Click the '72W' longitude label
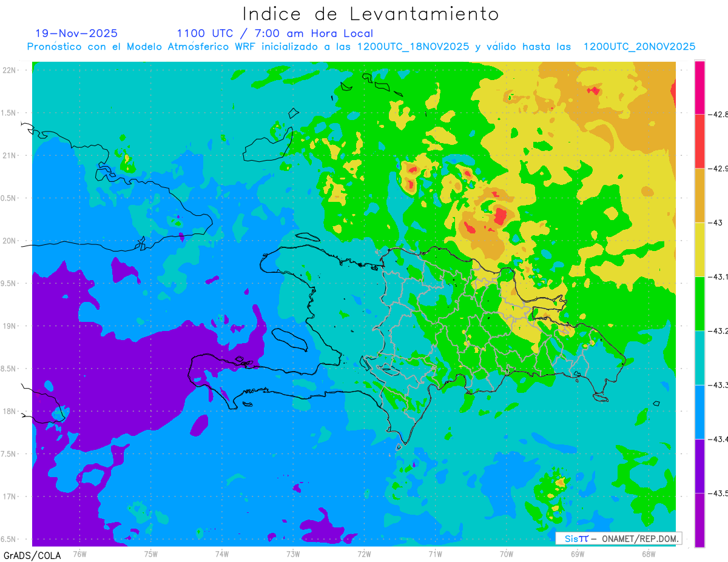Screen dimensions: 728x562 [x=364, y=554]
